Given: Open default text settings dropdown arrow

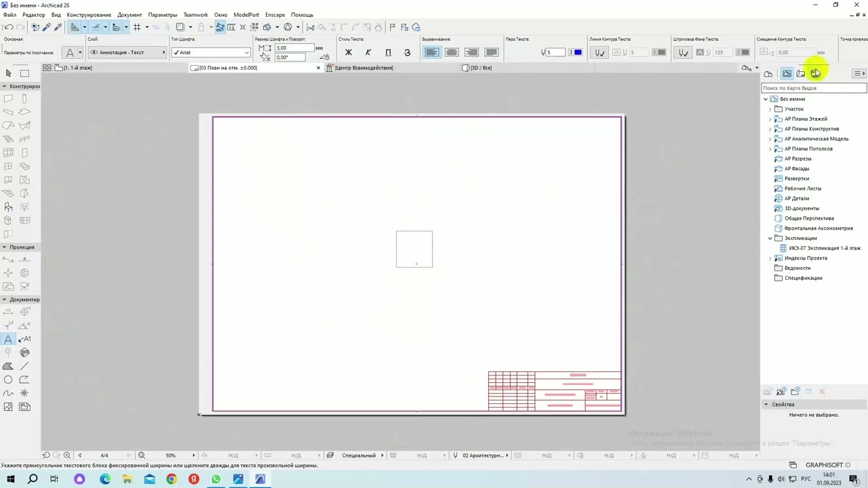Looking at the screenshot, I should pos(80,52).
